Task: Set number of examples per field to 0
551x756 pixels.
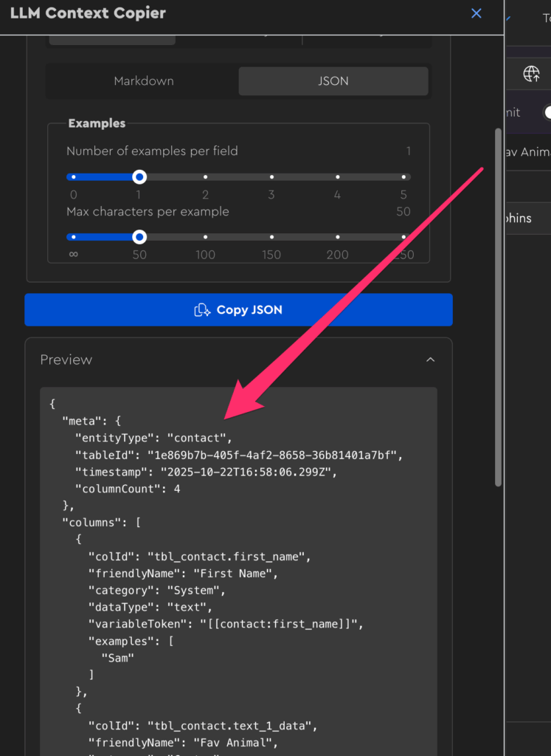Action: pyautogui.click(x=73, y=177)
